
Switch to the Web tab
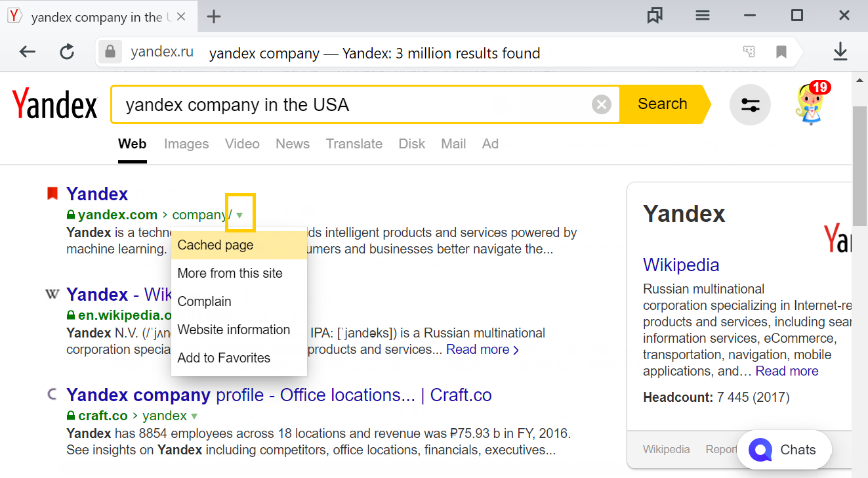133,144
